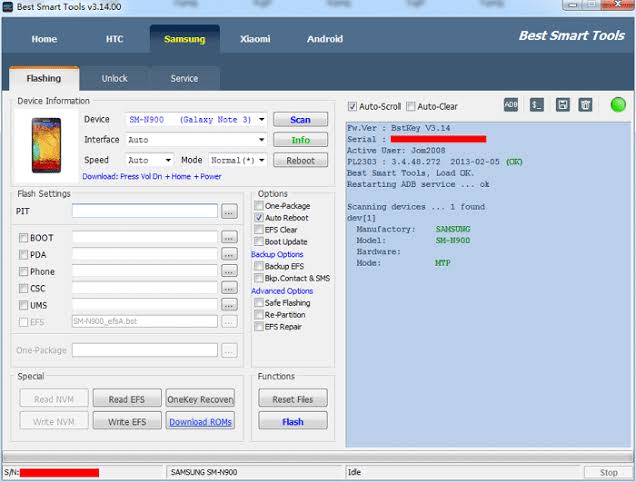This screenshot has width=636, height=482.
Task: Enable the Boot Update option
Action: pyautogui.click(x=259, y=242)
